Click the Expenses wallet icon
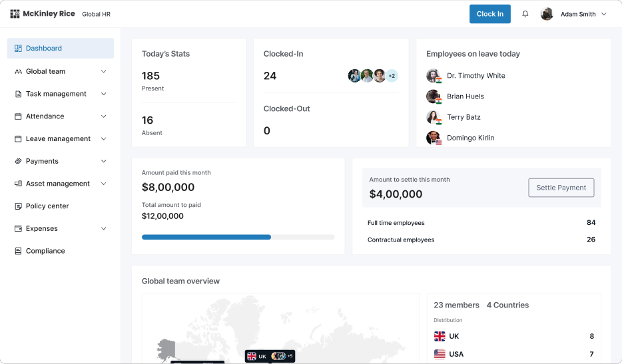This screenshot has width=622, height=364. click(18, 228)
